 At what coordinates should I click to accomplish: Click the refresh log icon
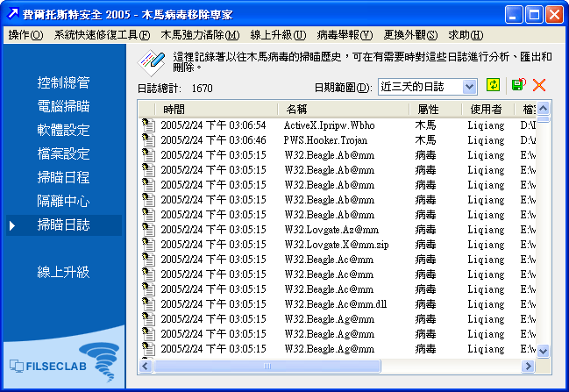click(494, 86)
